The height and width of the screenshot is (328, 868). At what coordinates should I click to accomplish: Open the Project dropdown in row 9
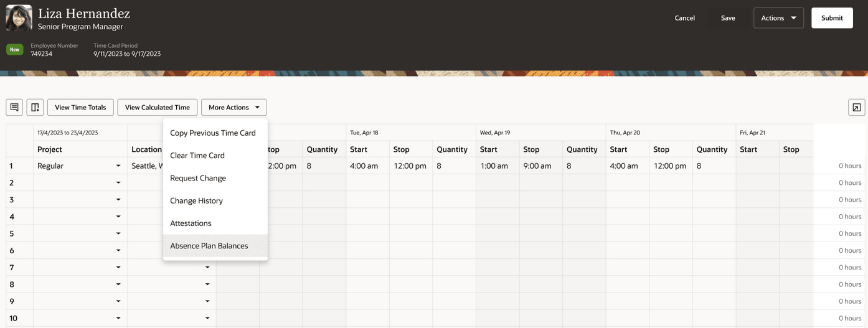coord(118,301)
